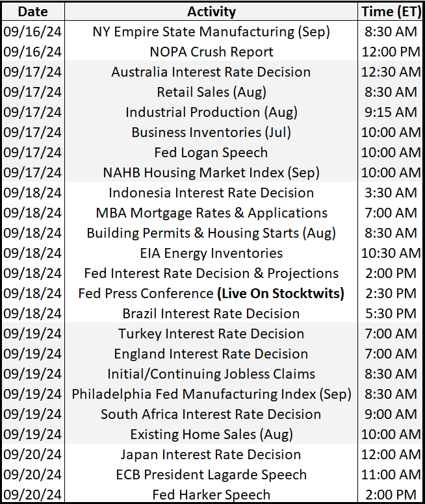Screen dimensions: 425x504
Task: Click the Date column header
Action: (x=32, y=12)
